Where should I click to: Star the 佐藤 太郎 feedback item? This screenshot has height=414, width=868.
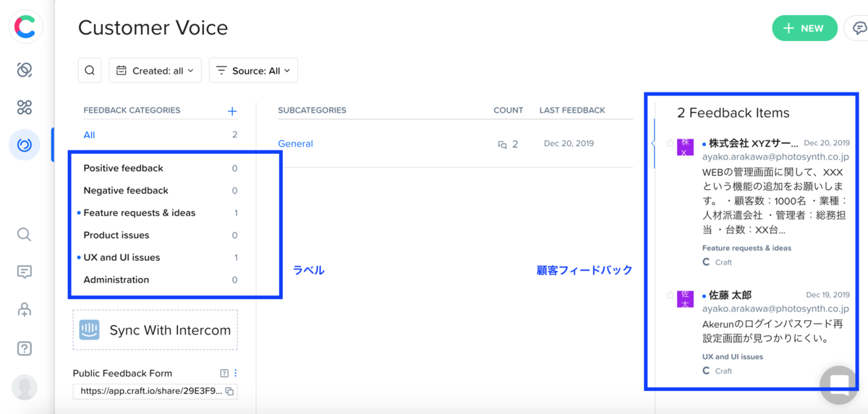click(670, 295)
